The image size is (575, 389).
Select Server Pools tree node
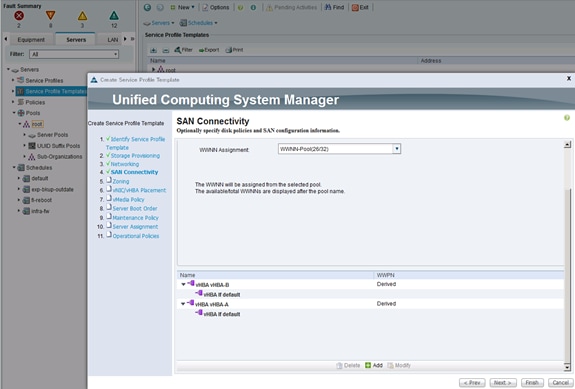(x=52, y=135)
